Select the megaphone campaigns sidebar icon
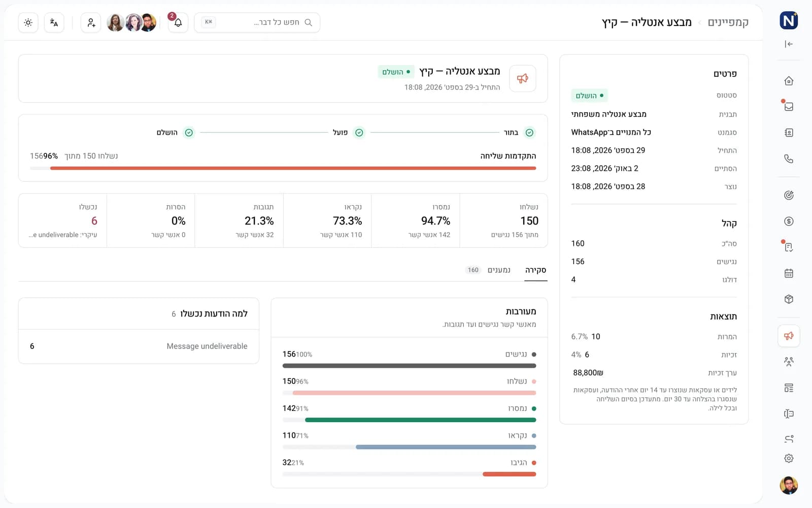 click(x=789, y=336)
